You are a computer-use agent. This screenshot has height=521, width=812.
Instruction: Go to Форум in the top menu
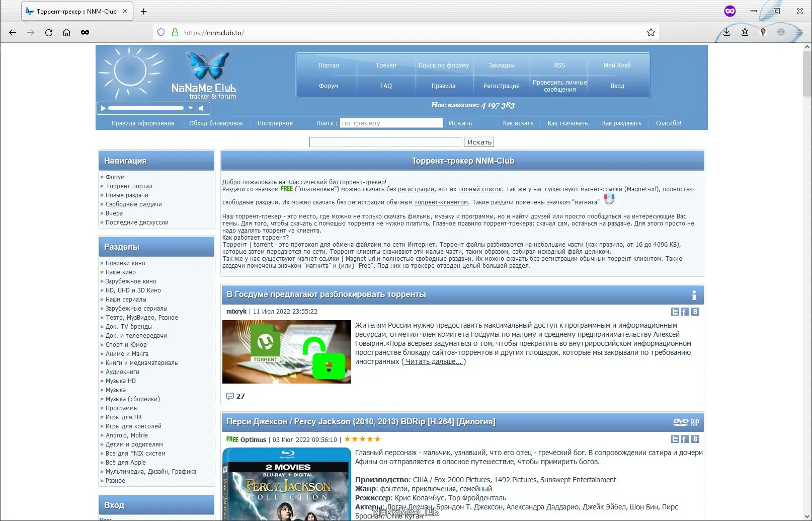pyautogui.click(x=329, y=86)
